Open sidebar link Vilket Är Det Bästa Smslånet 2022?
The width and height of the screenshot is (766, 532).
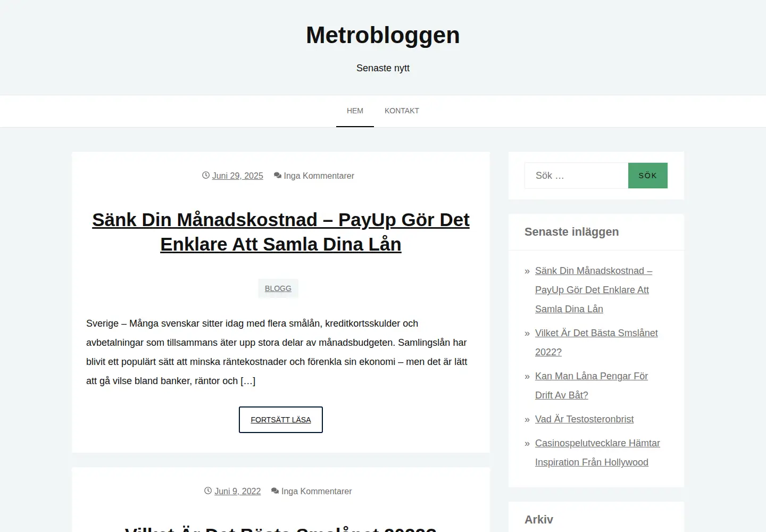coord(596,343)
